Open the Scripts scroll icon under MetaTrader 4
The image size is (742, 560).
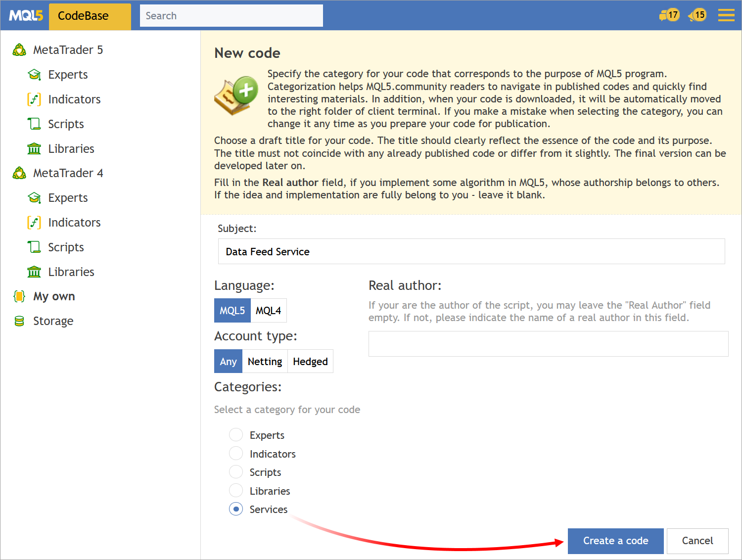pyautogui.click(x=34, y=247)
